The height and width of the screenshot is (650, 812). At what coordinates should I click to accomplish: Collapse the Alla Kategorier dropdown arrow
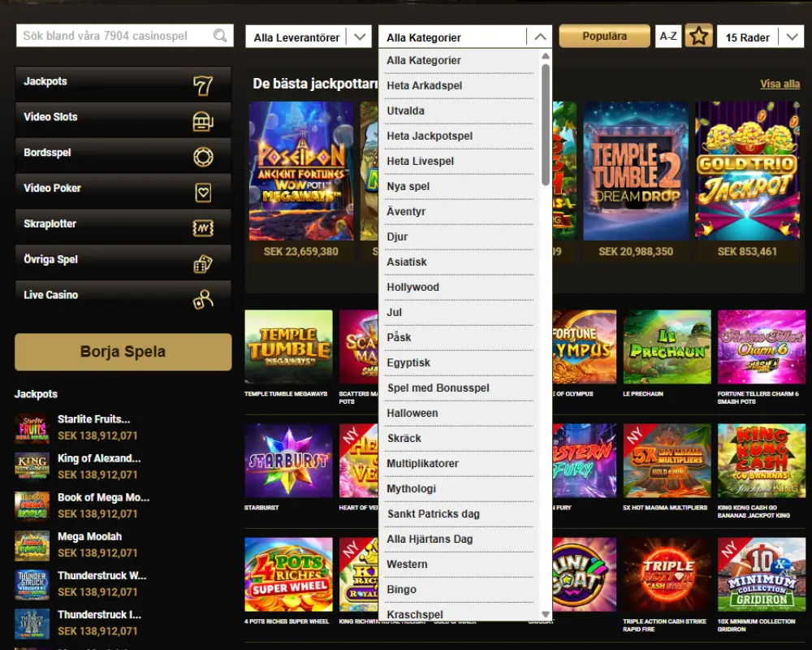point(540,37)
